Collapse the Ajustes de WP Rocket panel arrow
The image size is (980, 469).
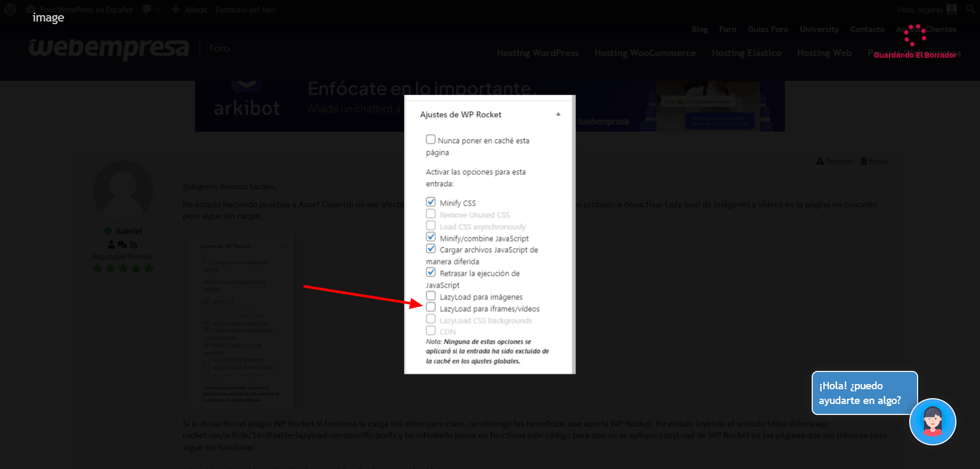click(558, 114)
